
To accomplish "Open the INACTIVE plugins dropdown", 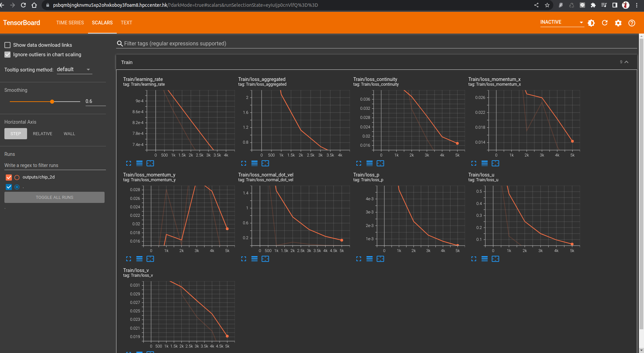I will pyautogui.click(x=562, y=22).
